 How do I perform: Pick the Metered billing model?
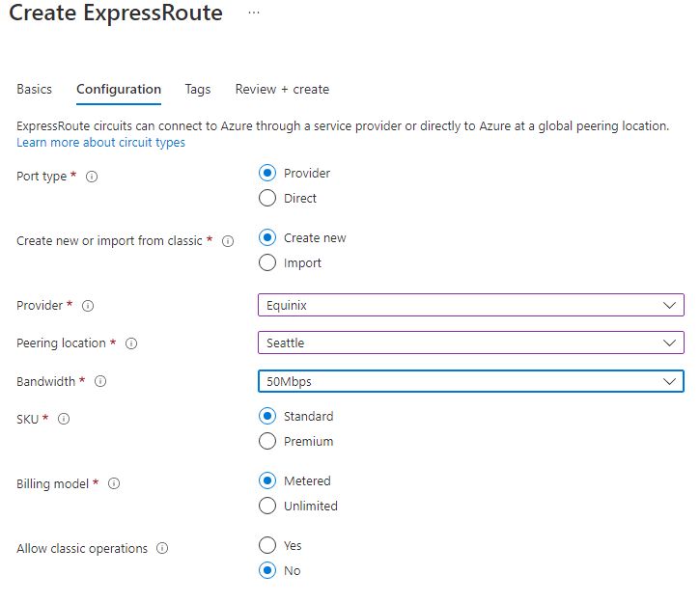pyautogui.click(x=266, y=480)
